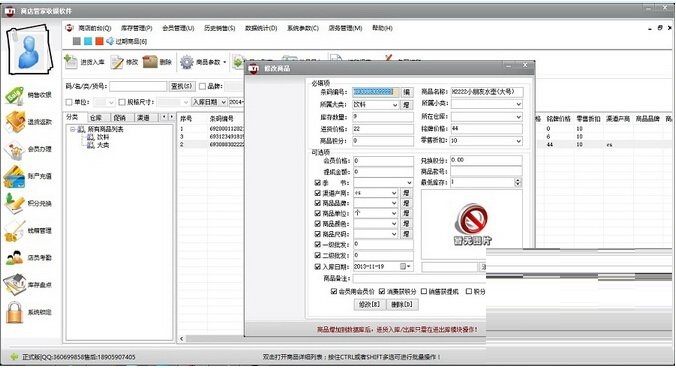
Task: Click the 最低库存 spinner arrows
Action: coord(517,183)
